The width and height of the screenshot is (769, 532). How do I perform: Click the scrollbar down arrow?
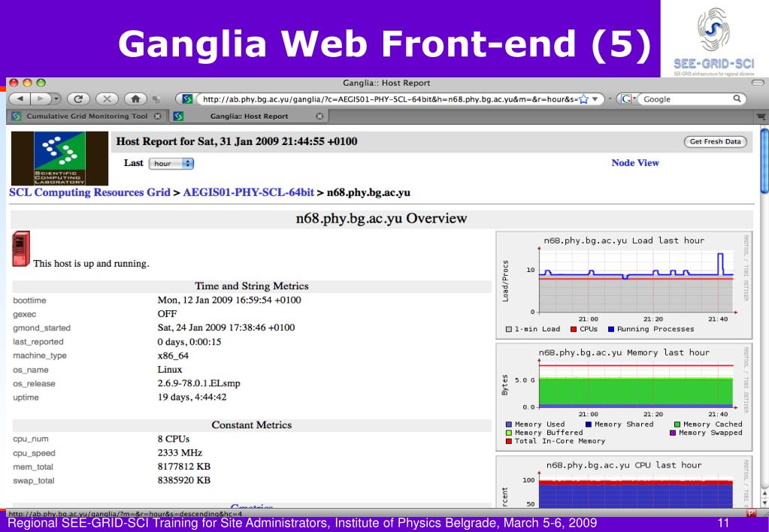coord(764,503)
